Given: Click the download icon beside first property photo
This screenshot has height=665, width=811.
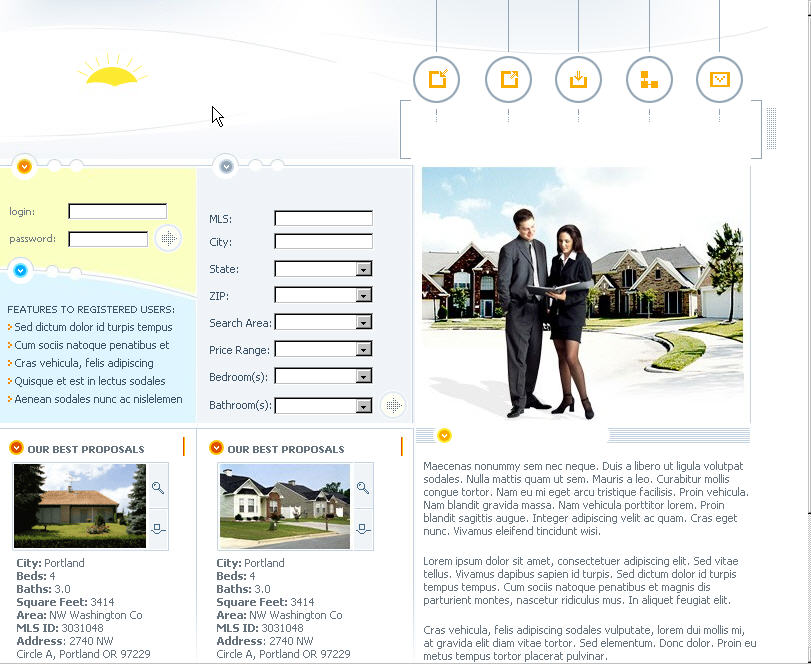Looking at the screenshot, I should [158, 528].
